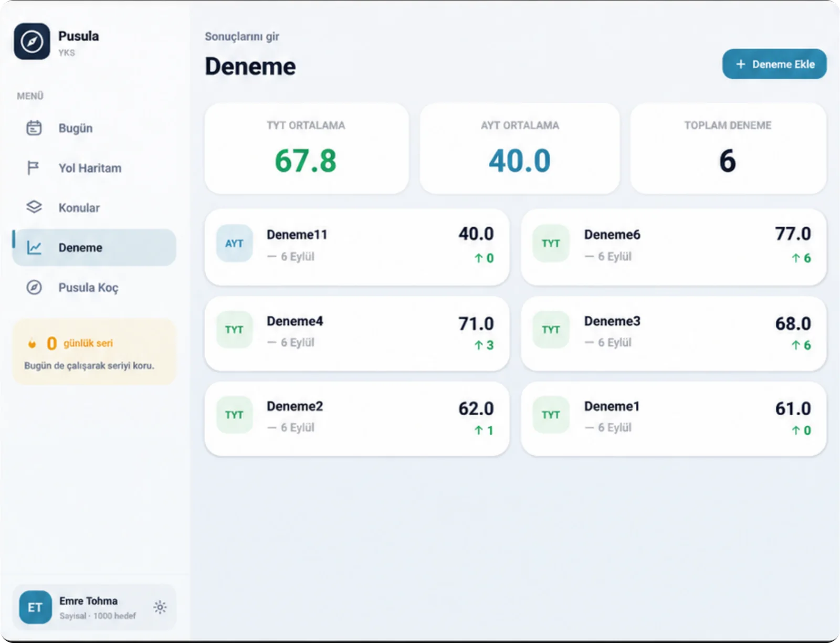
Task: Click the Konular layers icon
Action: tap(34, 207)
